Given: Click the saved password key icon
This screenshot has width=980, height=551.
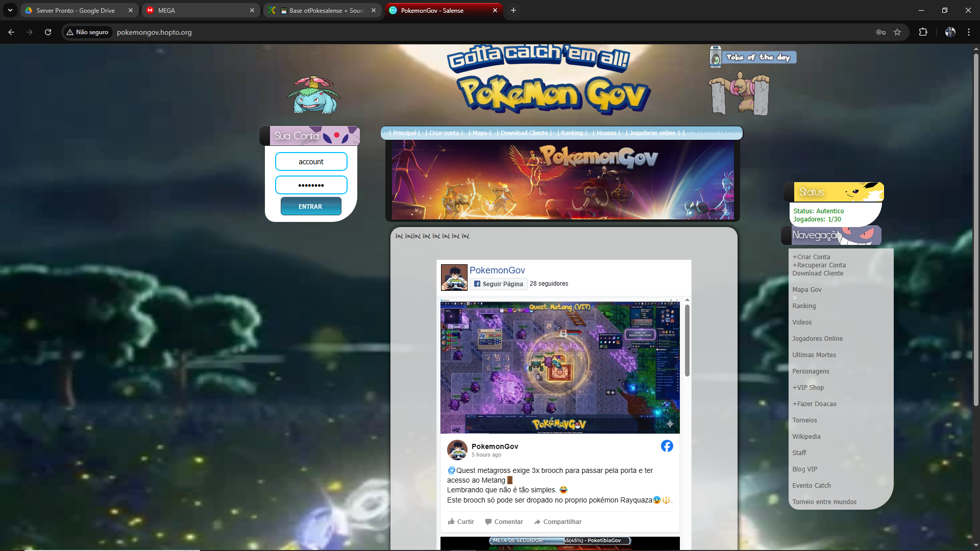Looking at the screenshot, I should [x=880, y=32].
